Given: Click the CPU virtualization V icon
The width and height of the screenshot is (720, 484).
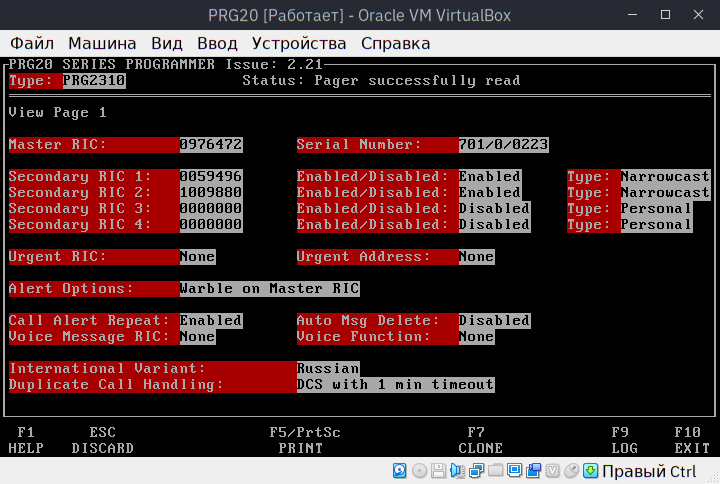Looking at the screenshot, I should 552,471.
